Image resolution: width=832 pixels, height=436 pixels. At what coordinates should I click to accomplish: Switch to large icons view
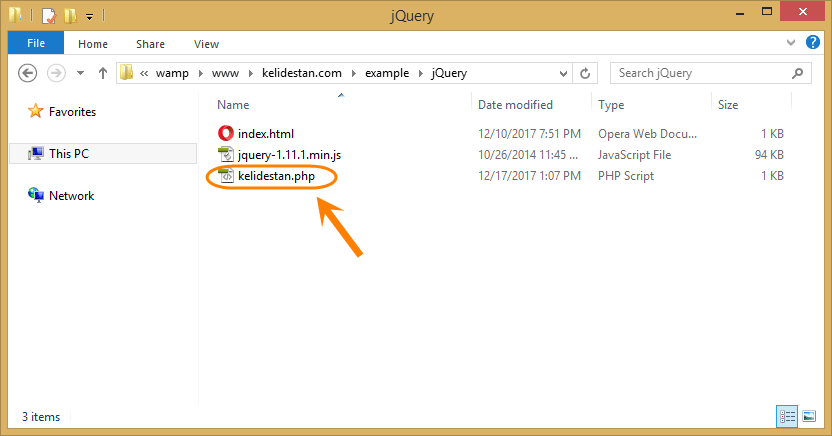[809, 416]
